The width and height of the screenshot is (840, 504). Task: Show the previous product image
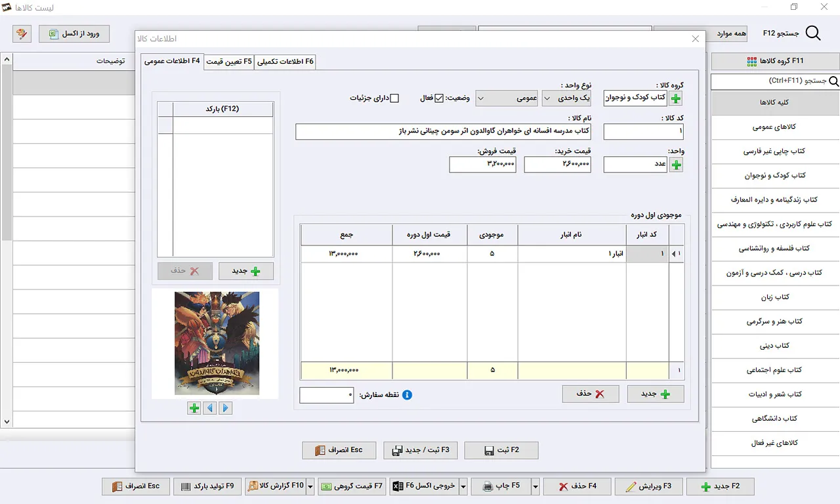coord(210,408)
